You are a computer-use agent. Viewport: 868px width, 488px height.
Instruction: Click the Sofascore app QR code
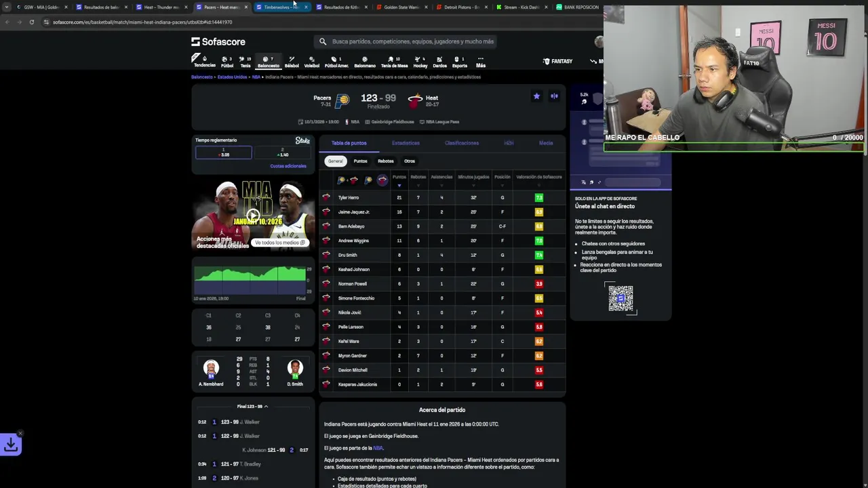[x=620, y=298]
